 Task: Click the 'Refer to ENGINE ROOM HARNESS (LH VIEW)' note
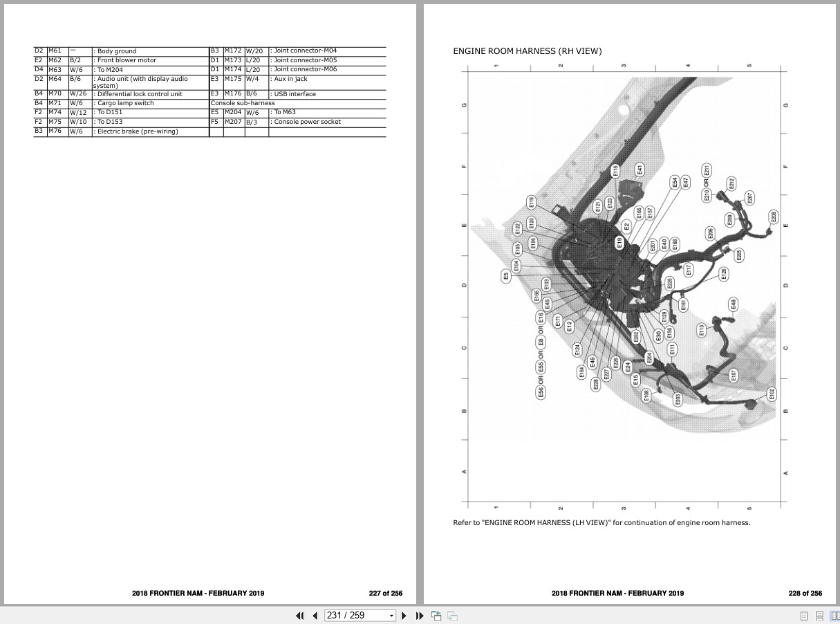pos(601,522)
